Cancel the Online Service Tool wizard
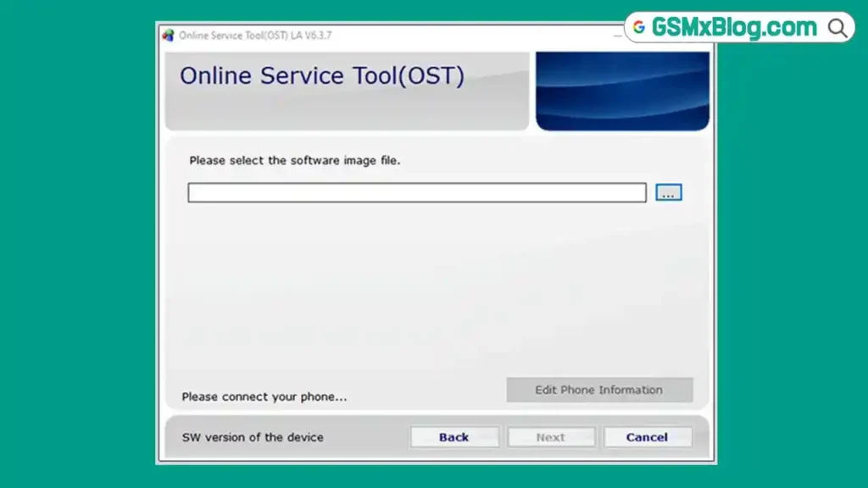868x488 pixels. [647, 437]
